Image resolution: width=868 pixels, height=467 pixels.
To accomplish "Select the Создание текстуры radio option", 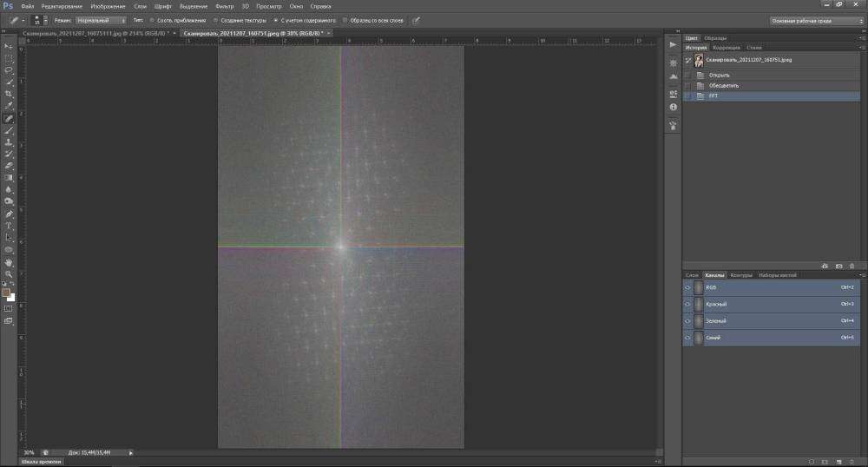I will coord(216,19).
